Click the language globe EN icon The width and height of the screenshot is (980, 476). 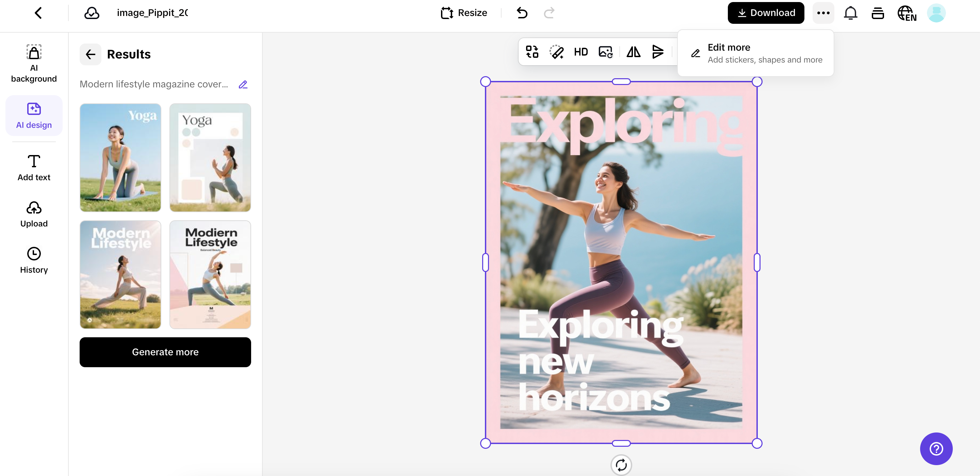(x=906, y=13)
